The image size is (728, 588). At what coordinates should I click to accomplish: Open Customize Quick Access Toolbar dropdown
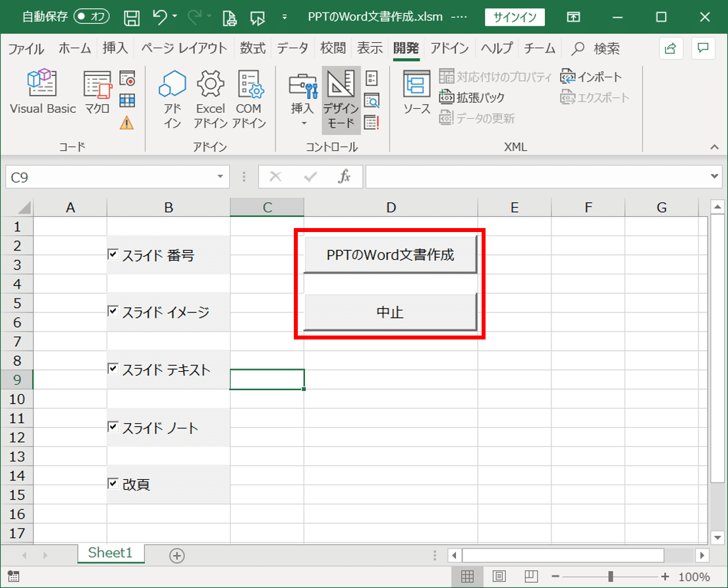tap(285, 17)
